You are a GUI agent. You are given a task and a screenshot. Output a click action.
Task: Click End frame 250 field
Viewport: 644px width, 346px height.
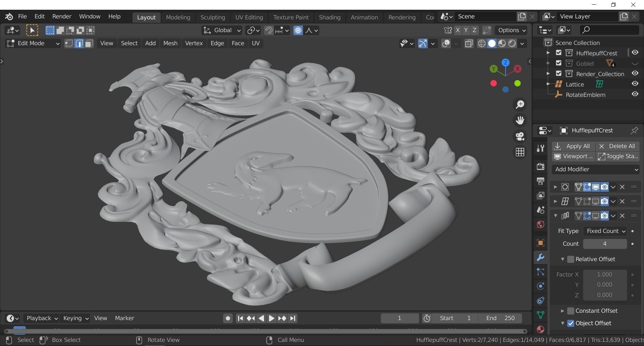pyautogui.click(x=500, y=318)
